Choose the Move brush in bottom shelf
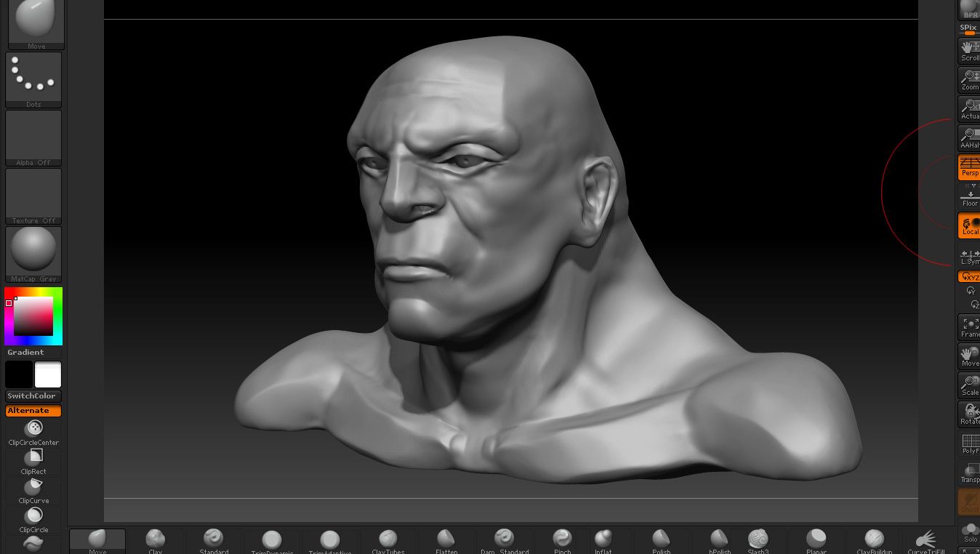 [x=97, y=542]
